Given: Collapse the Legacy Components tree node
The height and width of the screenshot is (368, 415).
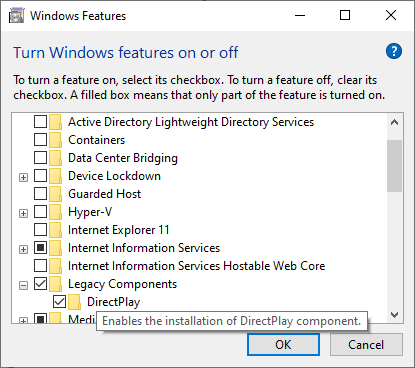Looking at the screenshot, I should click(23, 285).
